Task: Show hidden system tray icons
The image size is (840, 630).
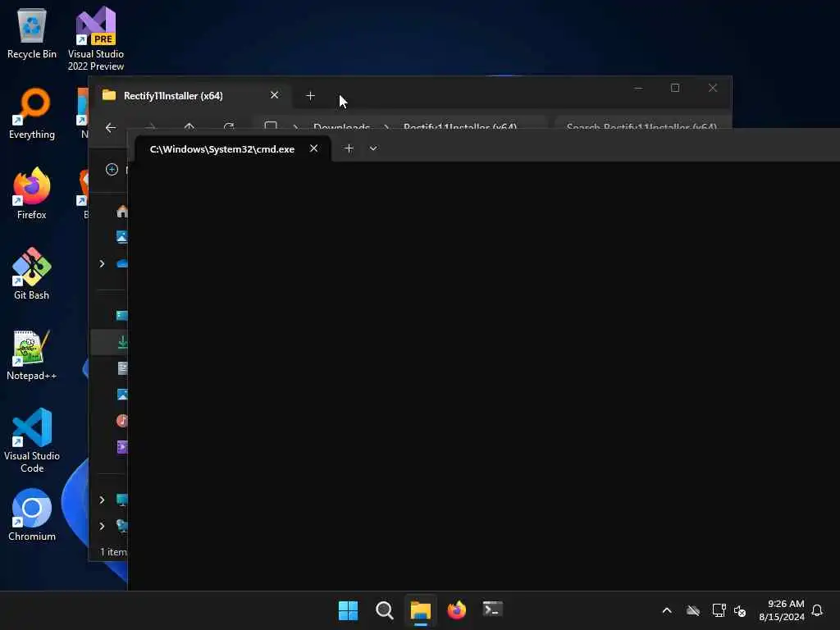Action: pos(667,610)
